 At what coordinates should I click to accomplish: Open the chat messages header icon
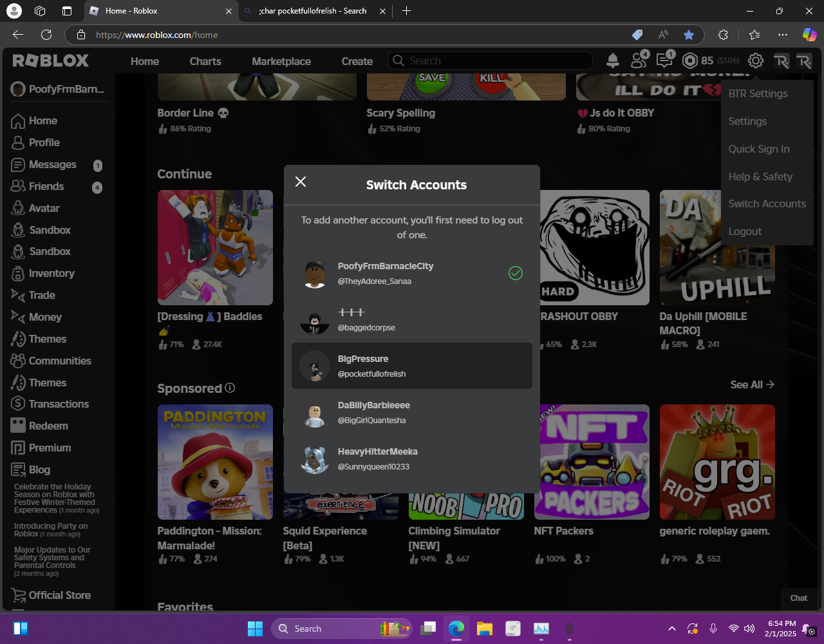tap(664, 61)
